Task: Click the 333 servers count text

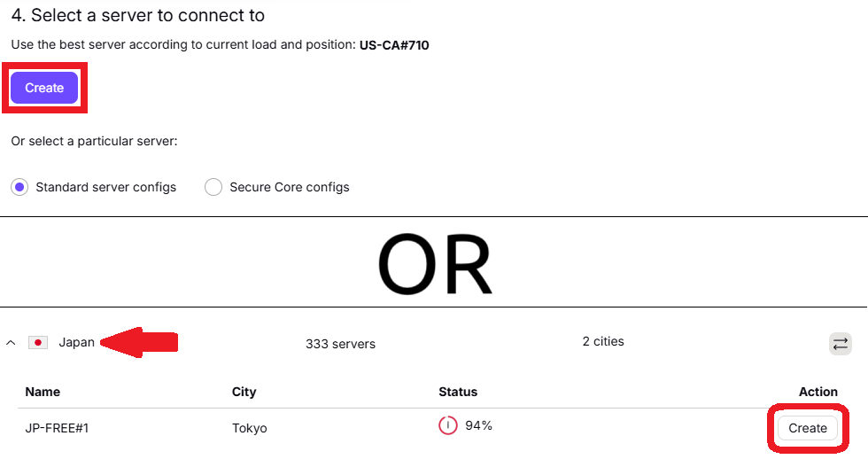Action: (340, 344)
